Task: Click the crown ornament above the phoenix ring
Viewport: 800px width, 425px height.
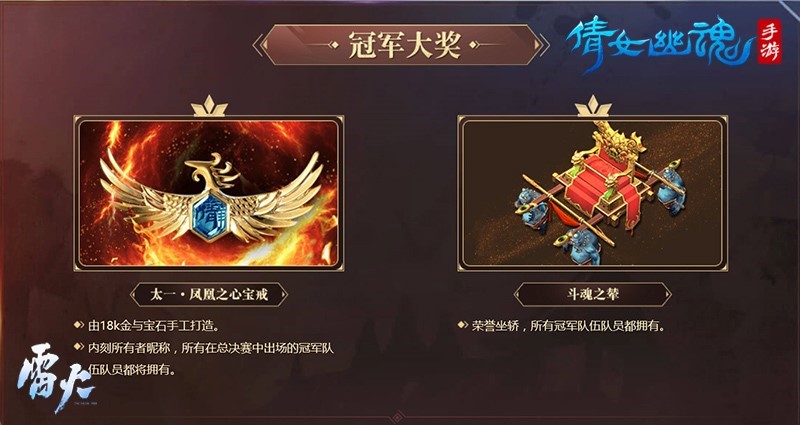Action: (x=209, y=106)
